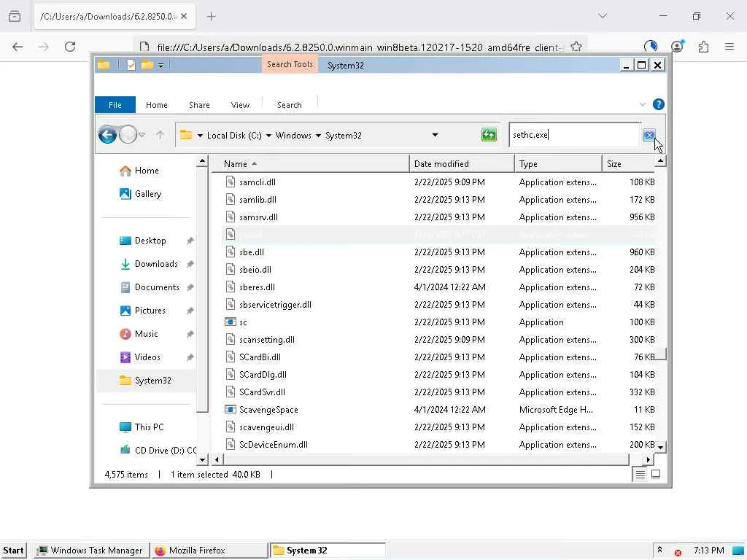Click Firefox extensions puzzle icon

click(x=703, y=47)
